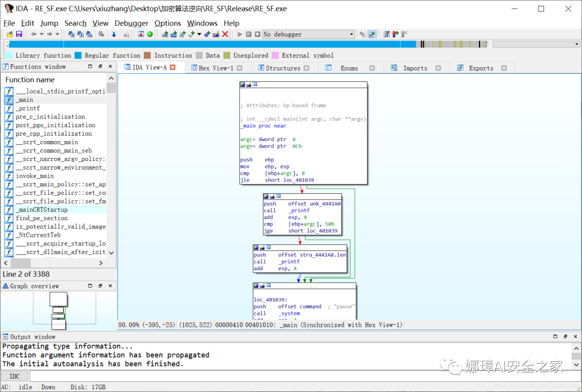The image size is (582, 392).
Task: Open the Debugger menu
Action: (131, 23)
